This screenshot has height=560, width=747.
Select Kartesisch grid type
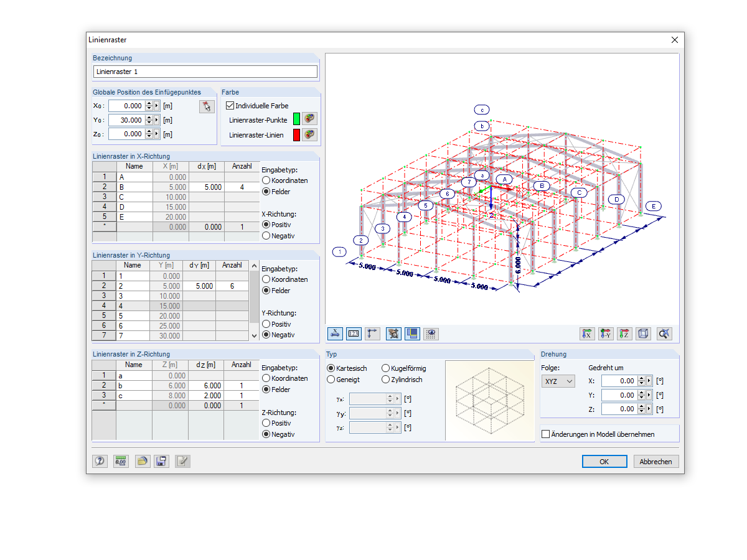click(331, 368)
